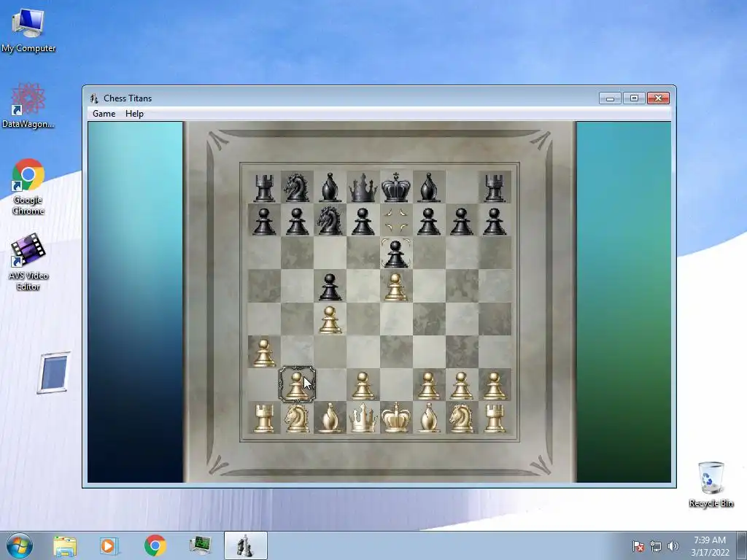
Task: Select the black knight on the back rank
Action: point(297,187)
